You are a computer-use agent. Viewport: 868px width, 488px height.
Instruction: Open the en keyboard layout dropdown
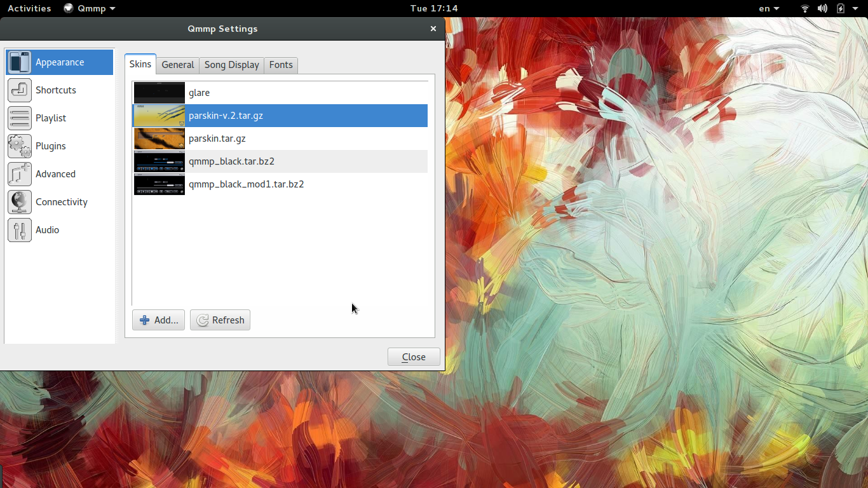(x=769, y=8)
